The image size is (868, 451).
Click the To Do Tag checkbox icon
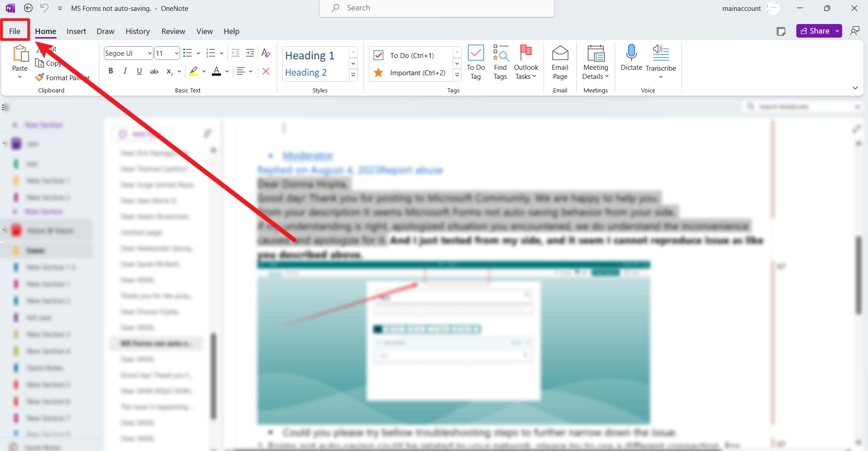(476, 53)
